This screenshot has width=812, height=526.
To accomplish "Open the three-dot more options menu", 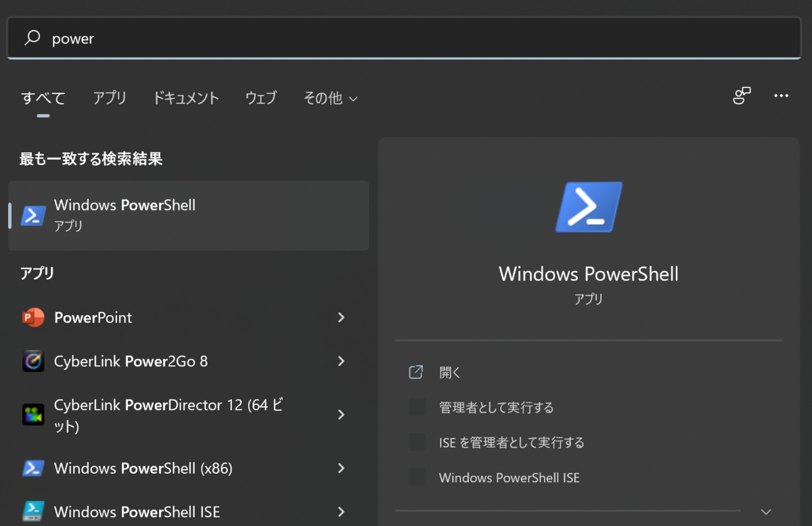I will point(781,96).
